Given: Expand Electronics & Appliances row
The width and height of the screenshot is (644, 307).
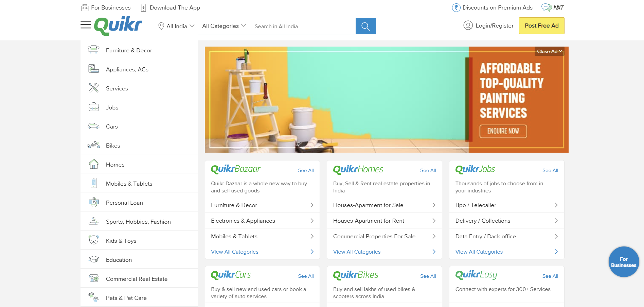Looking at the screenshot, I should [262, 221].
